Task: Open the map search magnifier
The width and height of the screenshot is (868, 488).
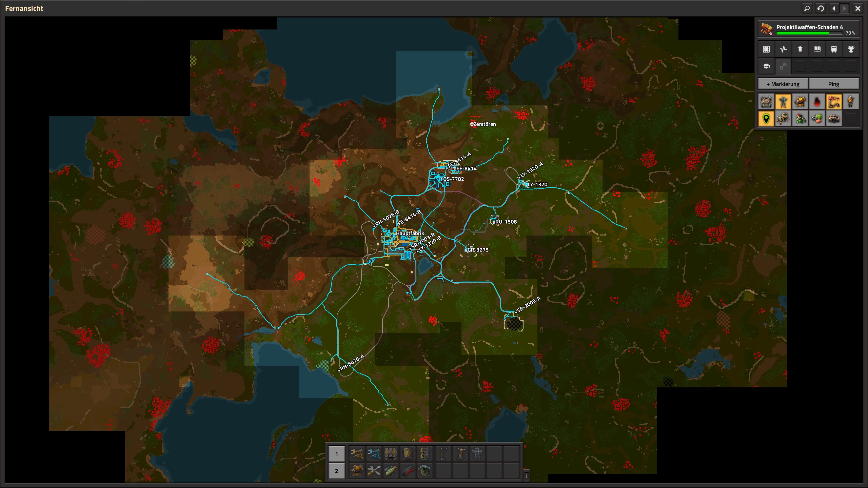Action: [807, 8]
